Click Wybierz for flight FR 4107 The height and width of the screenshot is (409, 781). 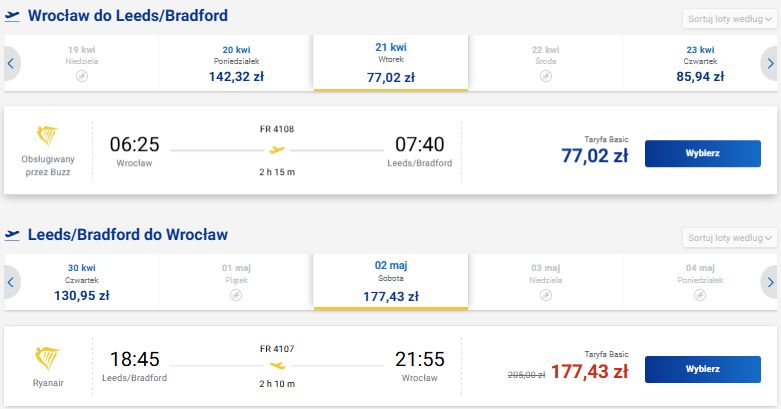[703, 369]
